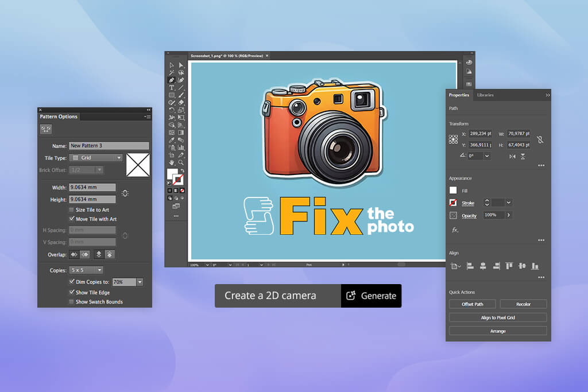The image size is (588, 392).
Task: Switch to the Libraries tab
Action: [x=485, y=95]
